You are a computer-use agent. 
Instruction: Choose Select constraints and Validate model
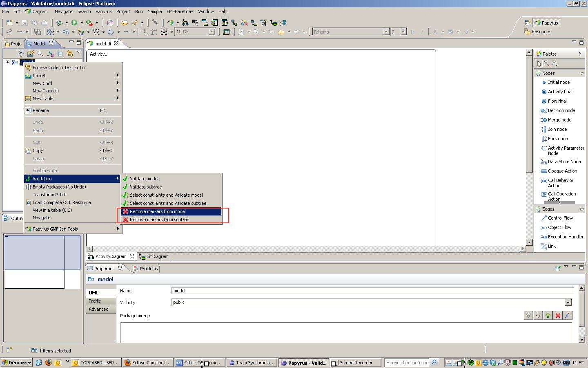click(x=171, y=195)
